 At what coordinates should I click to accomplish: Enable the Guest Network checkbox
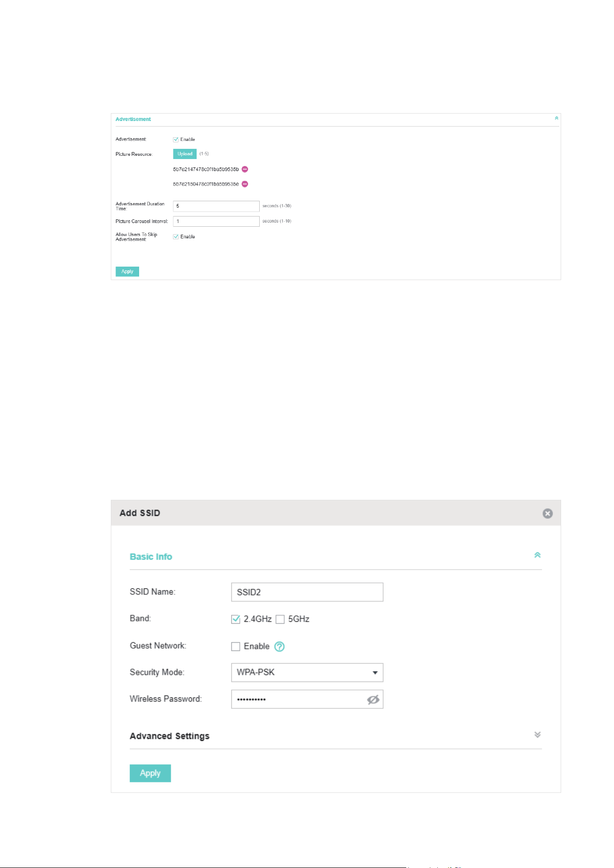click(236, 646)
